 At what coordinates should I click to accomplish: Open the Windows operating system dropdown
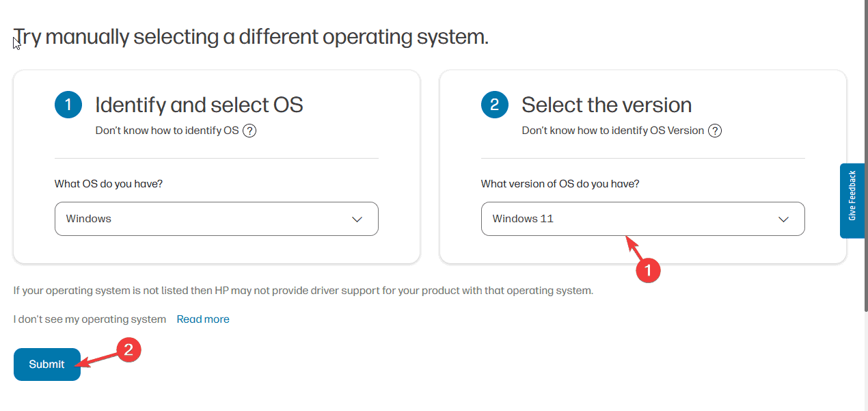216,219
